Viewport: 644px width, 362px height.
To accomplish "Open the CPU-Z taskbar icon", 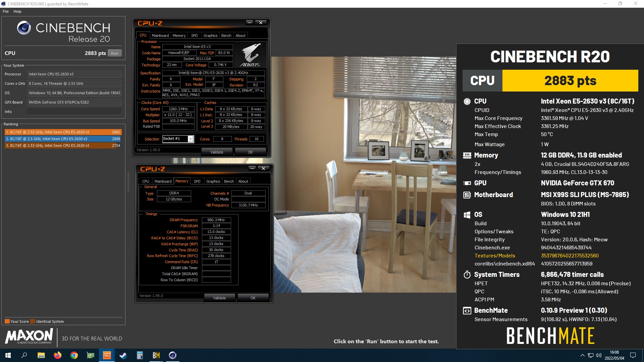I will tap(107, 355).
